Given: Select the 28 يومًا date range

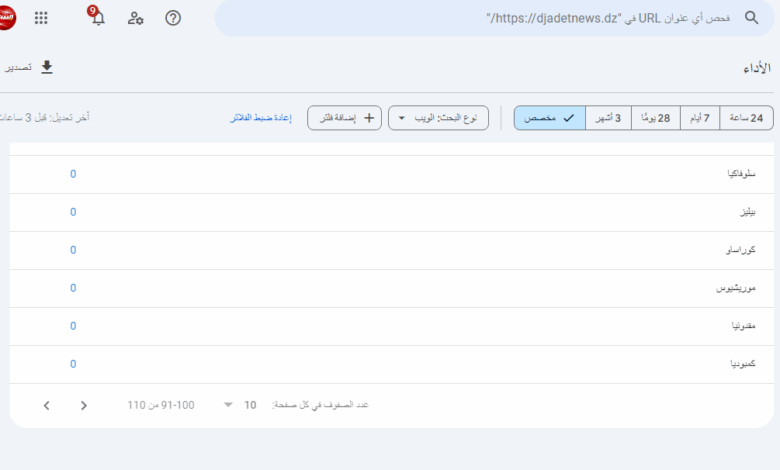Looking at the screenshot, I should coord(654,118).
